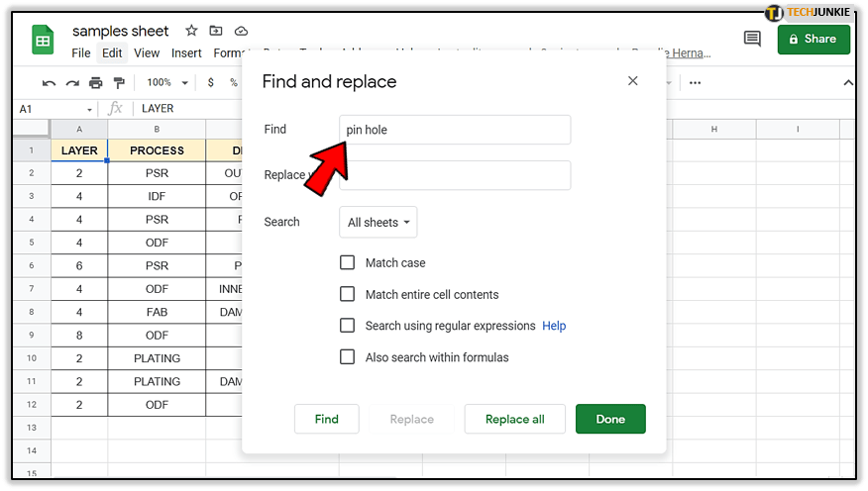Click the green Done button
The width and height of the screenshot is (868, 491).
(610, 419)
